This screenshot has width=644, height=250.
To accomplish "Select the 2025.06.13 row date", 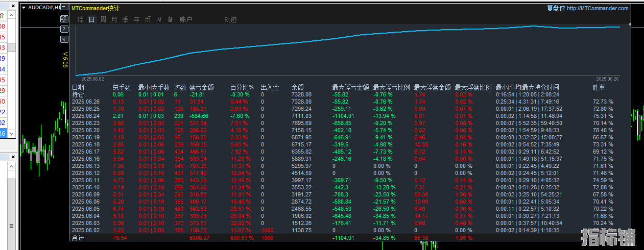I will click(85, 166).
